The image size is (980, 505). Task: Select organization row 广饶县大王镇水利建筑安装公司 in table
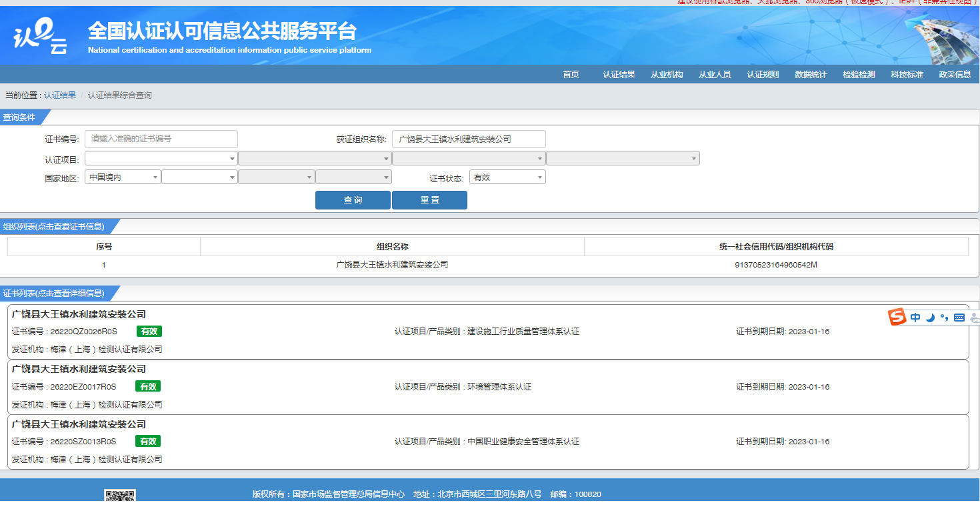coord(392,265)
